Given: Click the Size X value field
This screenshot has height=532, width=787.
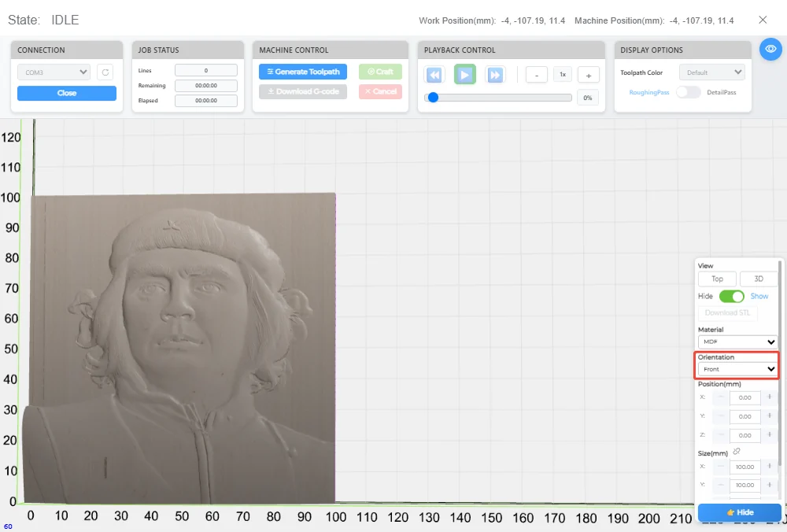Looking at the screenshot, I should (745, 467).
